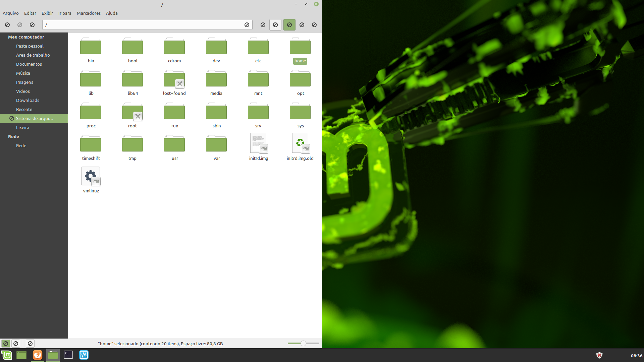Select the tmp folder
The width and height of the screenshot is (644, 362).
coord(132,148)
